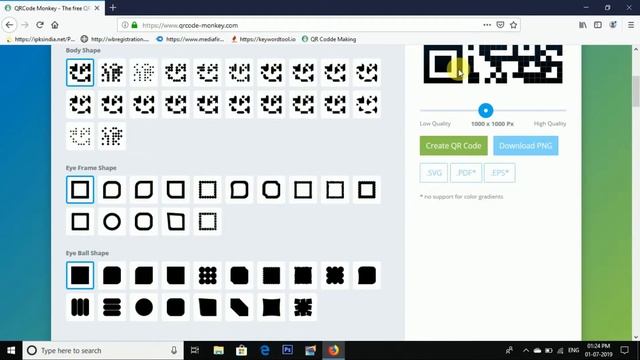Go to Firefox home page icon
640x360 pixels.
(55, 25)
